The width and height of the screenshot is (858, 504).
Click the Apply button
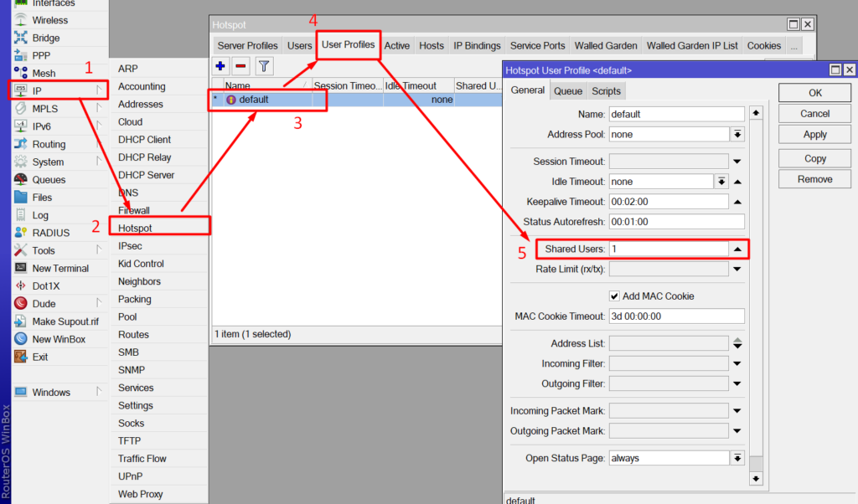(814, 135)
